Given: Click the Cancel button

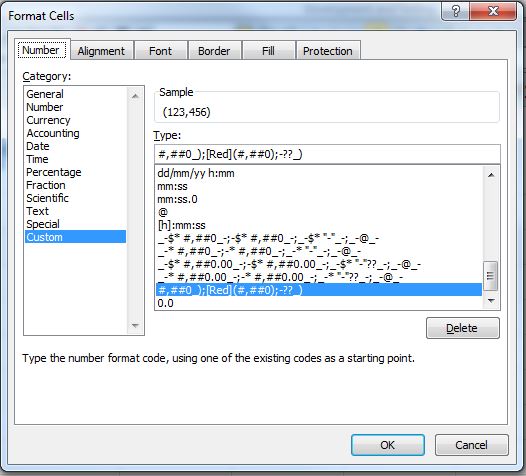Looking at the screenshot, I should tap(472, 445).
